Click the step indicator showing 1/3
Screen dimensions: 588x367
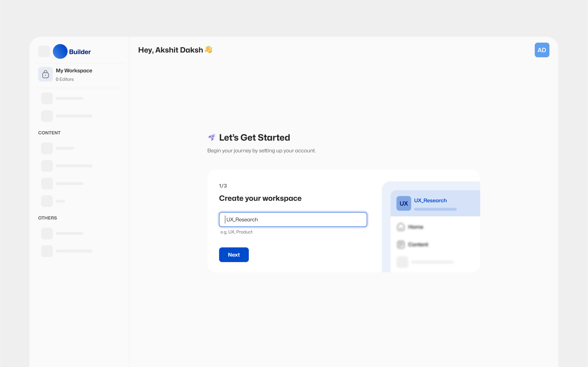223,186
